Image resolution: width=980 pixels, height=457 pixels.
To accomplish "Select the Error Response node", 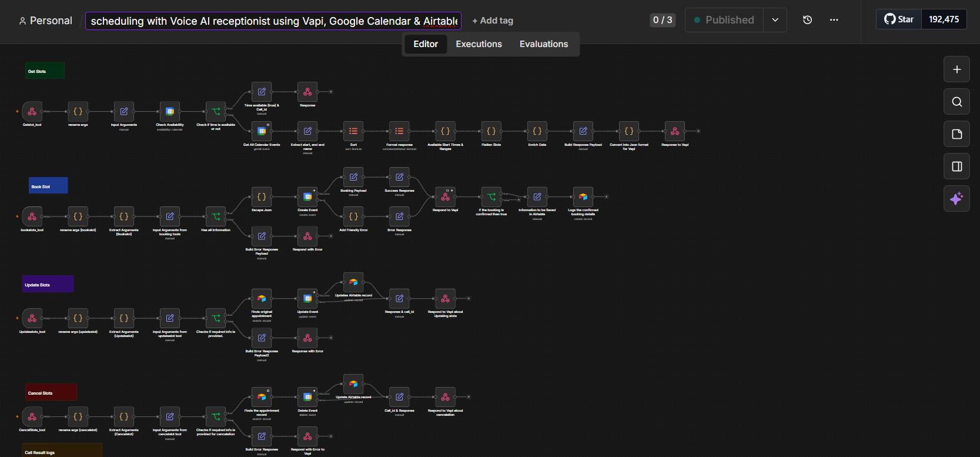I will pos(399,216).
